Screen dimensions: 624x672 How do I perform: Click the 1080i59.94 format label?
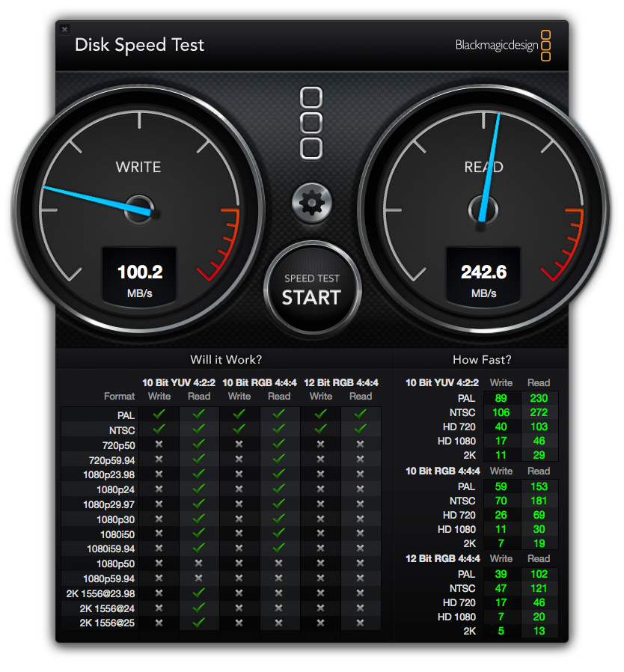[111, 549]
